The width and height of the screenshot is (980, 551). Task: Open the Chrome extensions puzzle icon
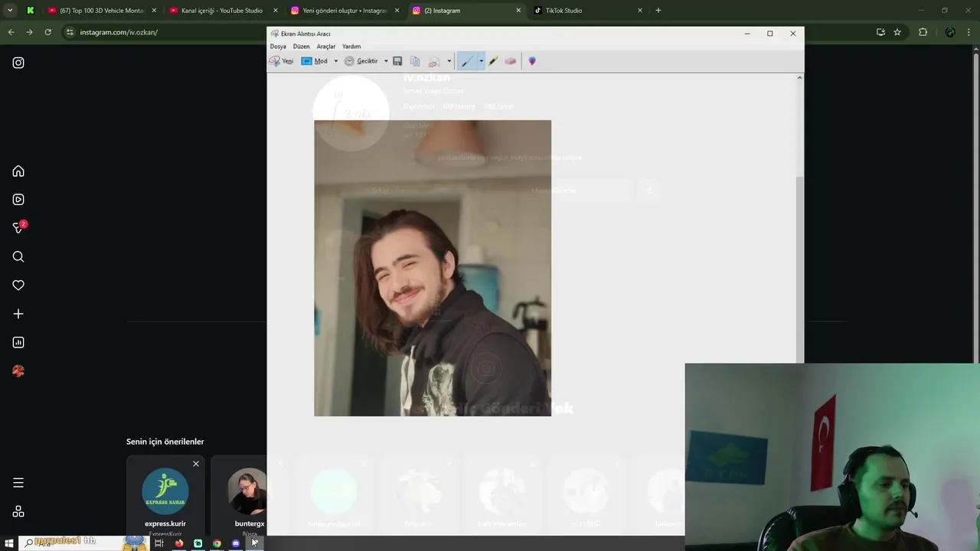(923, 32)
